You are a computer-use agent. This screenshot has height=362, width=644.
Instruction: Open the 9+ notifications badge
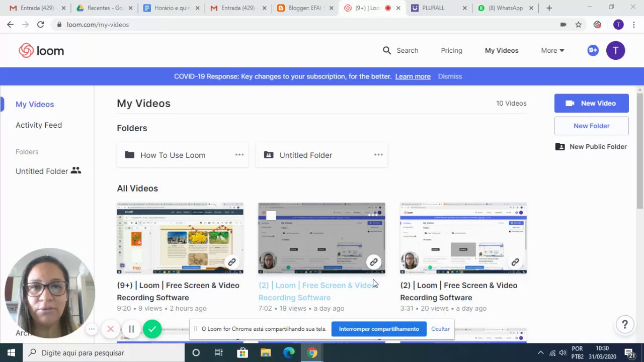click(593, 50)
